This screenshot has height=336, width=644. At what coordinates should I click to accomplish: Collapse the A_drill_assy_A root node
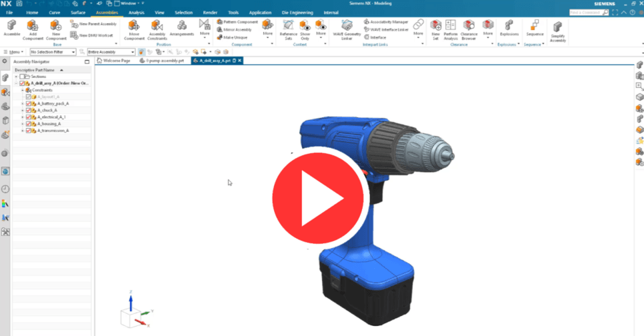[16, 83]
